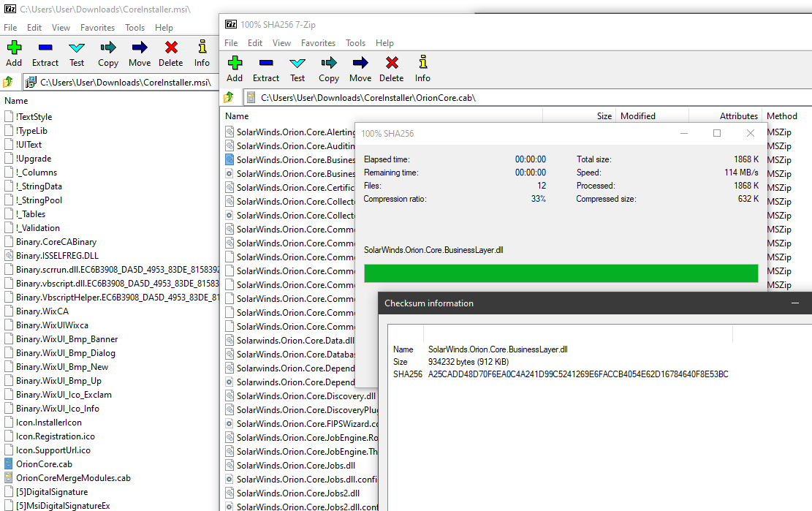Select Binary.CoreCABinary entry
The image size is (812, 511).
56,242
